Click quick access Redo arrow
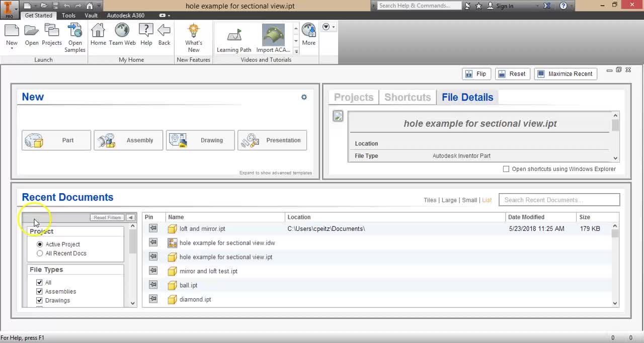Viewport: 644px width, 343px height. tap(77, 6)
